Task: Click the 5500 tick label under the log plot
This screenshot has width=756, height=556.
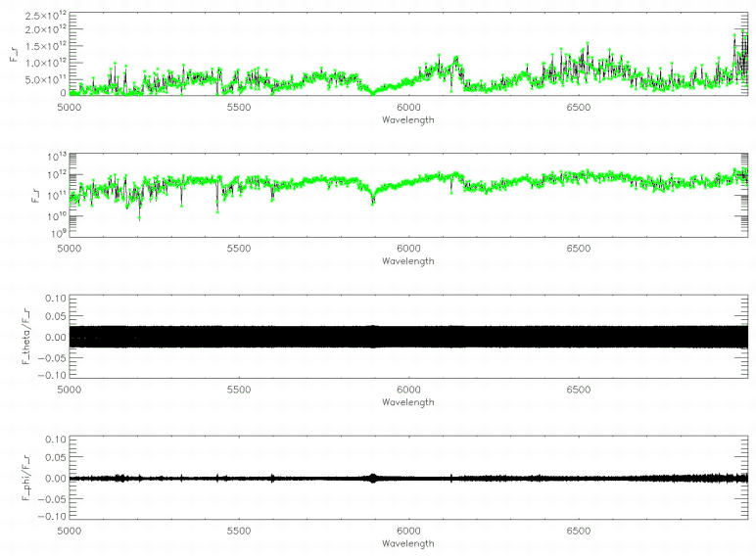Action: 239,248
